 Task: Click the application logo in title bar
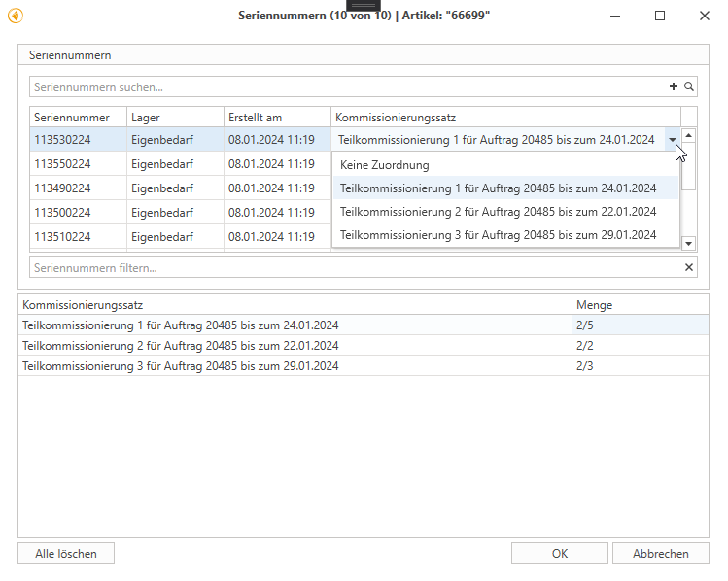pos(15,16)
